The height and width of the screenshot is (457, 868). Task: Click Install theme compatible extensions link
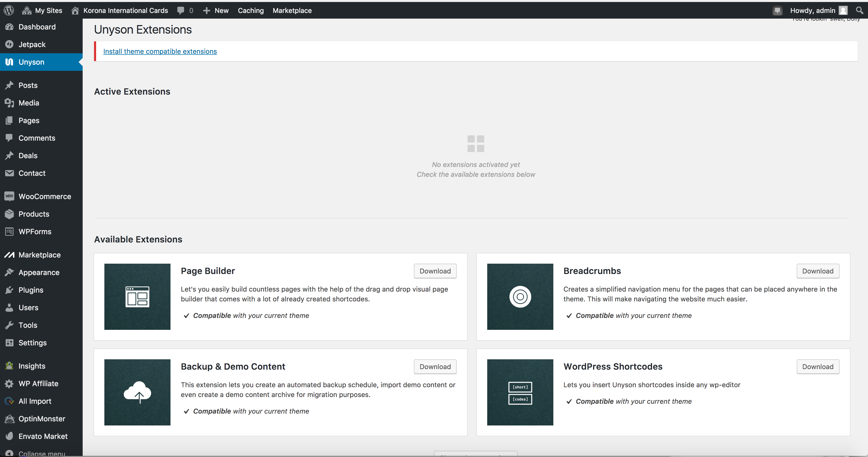point(160,51)
